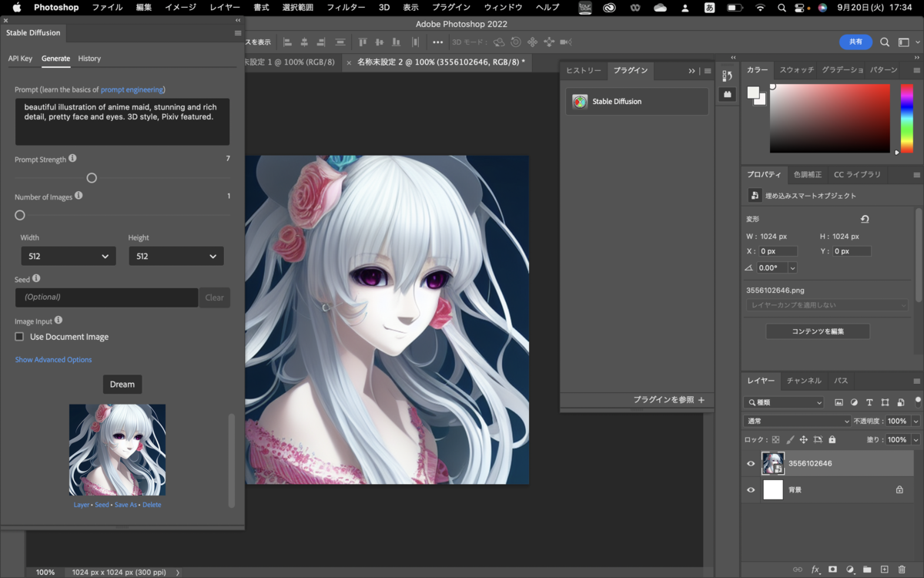Align vertical centers in options bar

[x=378, y=42]
